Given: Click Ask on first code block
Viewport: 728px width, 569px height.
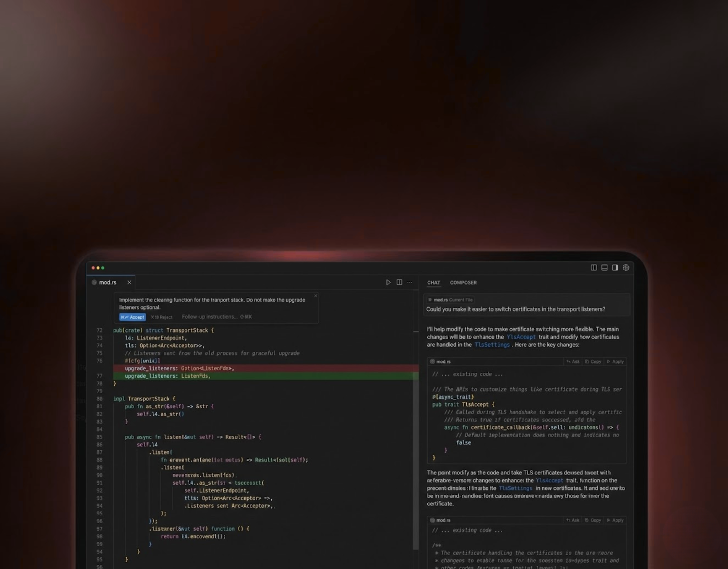Looking at the screenshot, I should [573, 361].
